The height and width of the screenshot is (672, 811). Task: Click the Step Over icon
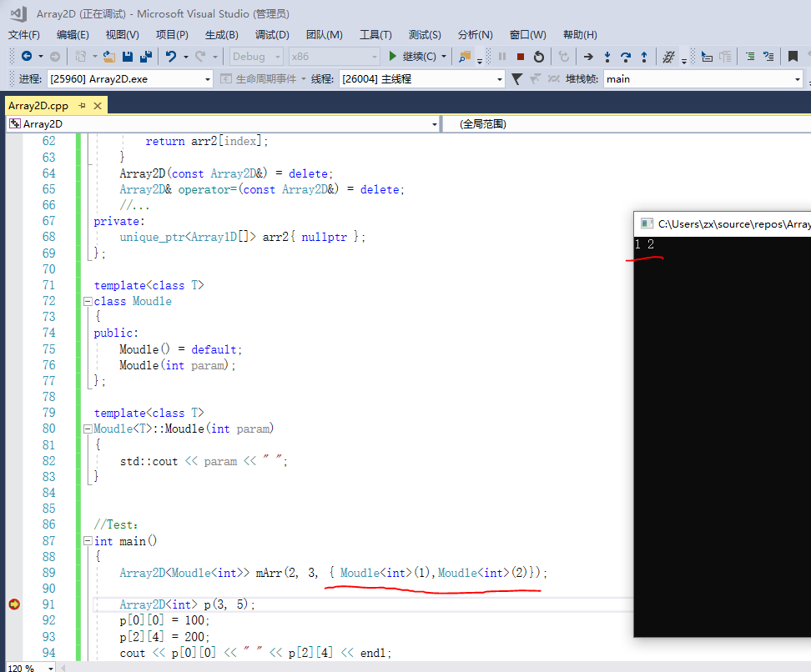pyautogui.click(x=625, y=57)
